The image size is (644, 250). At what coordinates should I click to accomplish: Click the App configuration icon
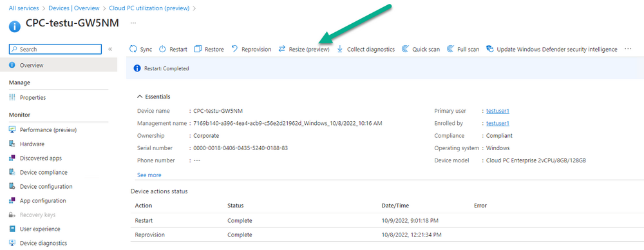click(x=12, y=200)
